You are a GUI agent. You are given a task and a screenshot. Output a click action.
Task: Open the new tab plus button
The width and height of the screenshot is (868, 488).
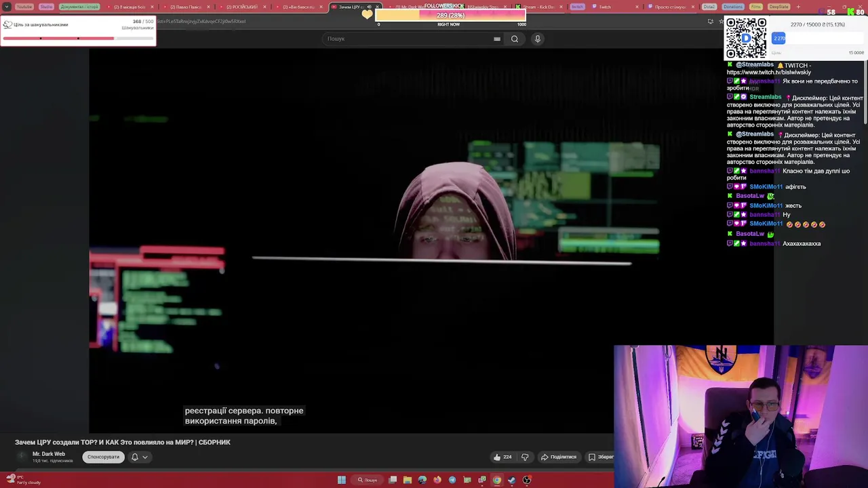[798, 7]
